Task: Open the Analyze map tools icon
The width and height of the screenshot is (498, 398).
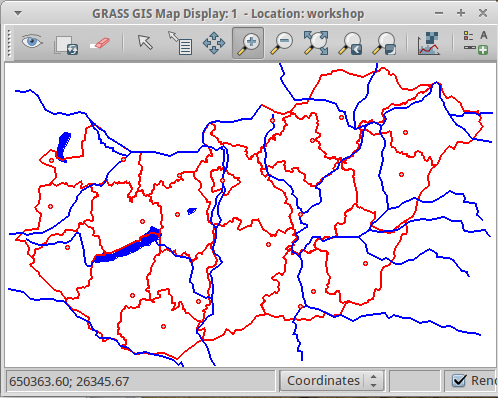Action: pos(429,43)
